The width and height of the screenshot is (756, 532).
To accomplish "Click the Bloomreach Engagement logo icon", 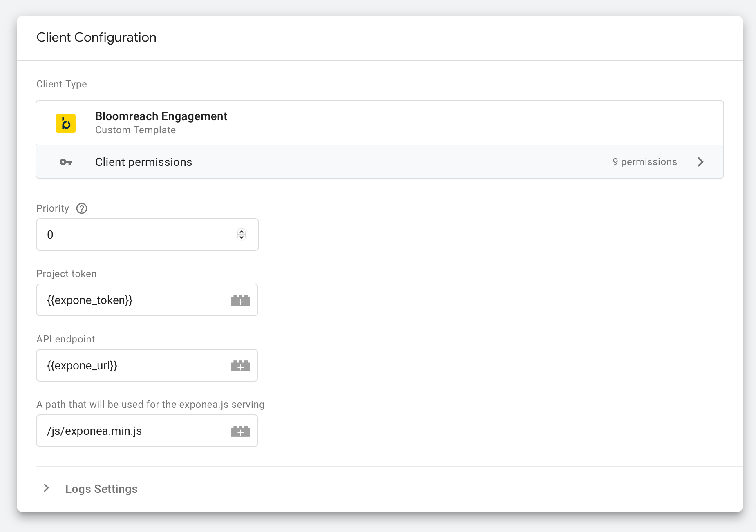I will coord(66,123).
